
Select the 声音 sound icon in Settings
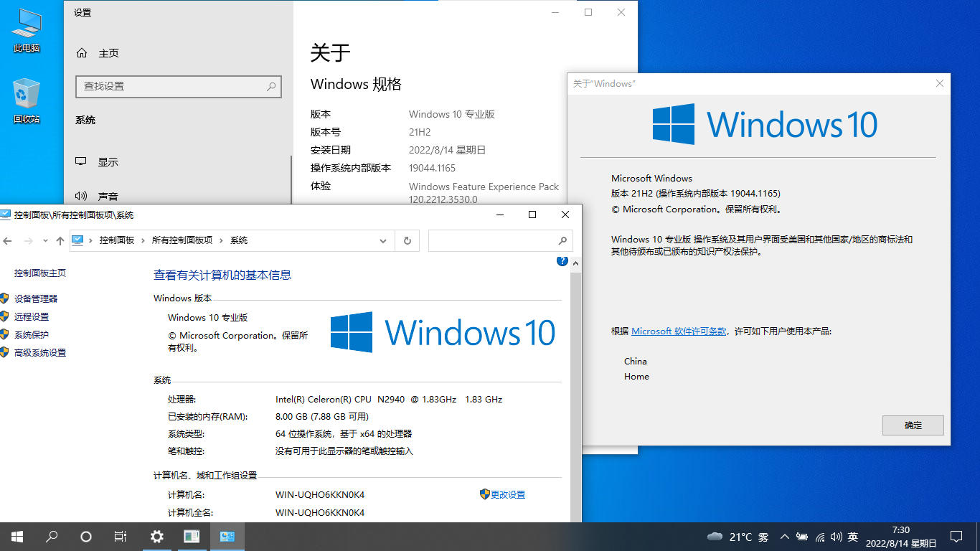pyautogui.click(x=82, y=196)
